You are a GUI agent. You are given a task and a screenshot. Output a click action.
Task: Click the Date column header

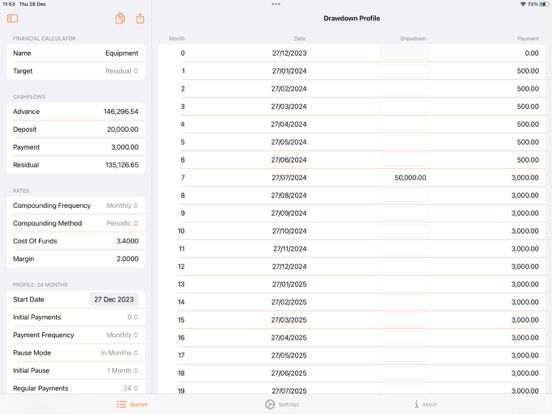click(300, 38)
